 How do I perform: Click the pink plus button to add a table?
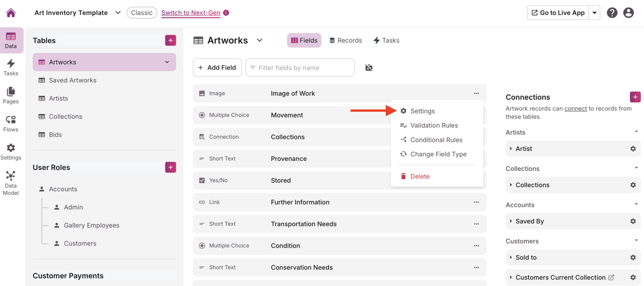[x=170, y=40]
